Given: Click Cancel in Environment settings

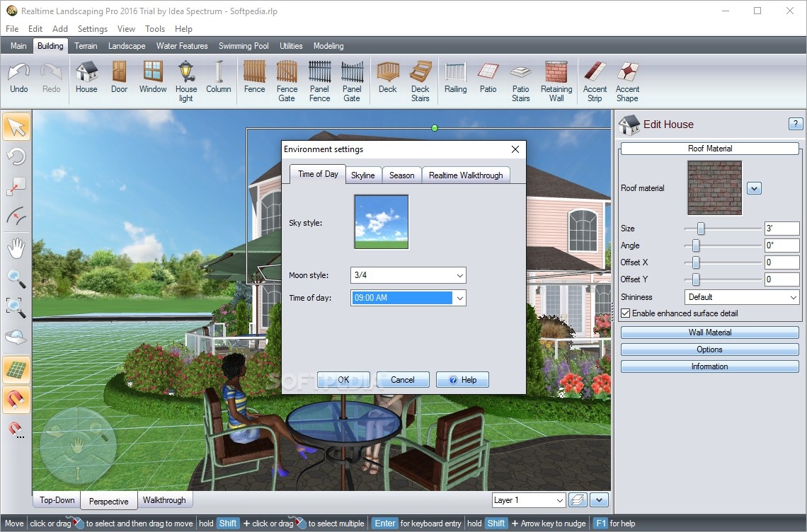Looking at the screenshot, I should [403, 380].
